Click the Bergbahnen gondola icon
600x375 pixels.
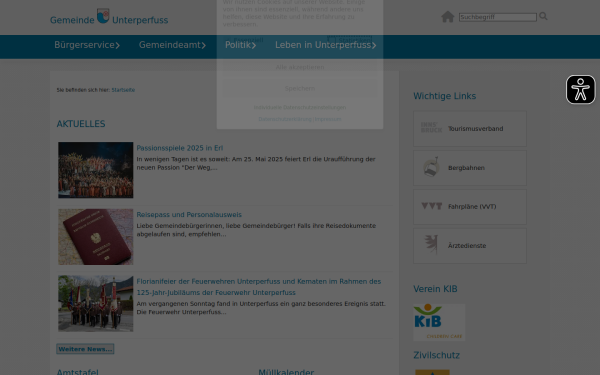431,167
